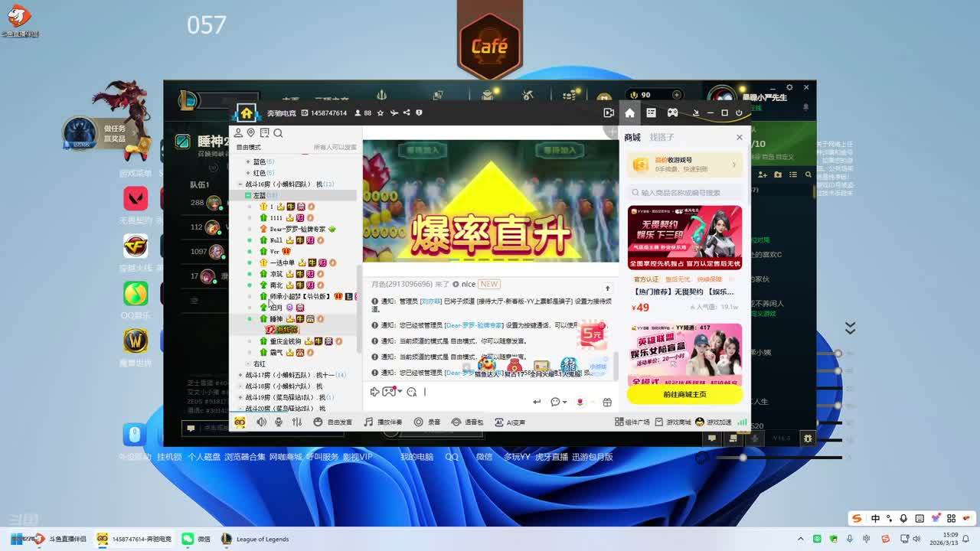Click the add friend icon in League social panel
Screen dimensions: 980x551
[x=763, y=174]
